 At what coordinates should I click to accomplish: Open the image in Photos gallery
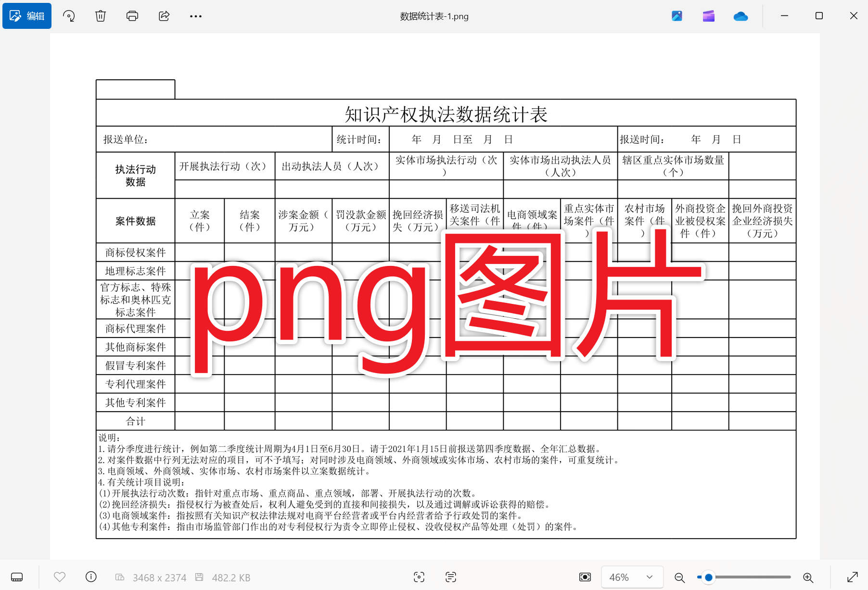pos(677,16)
